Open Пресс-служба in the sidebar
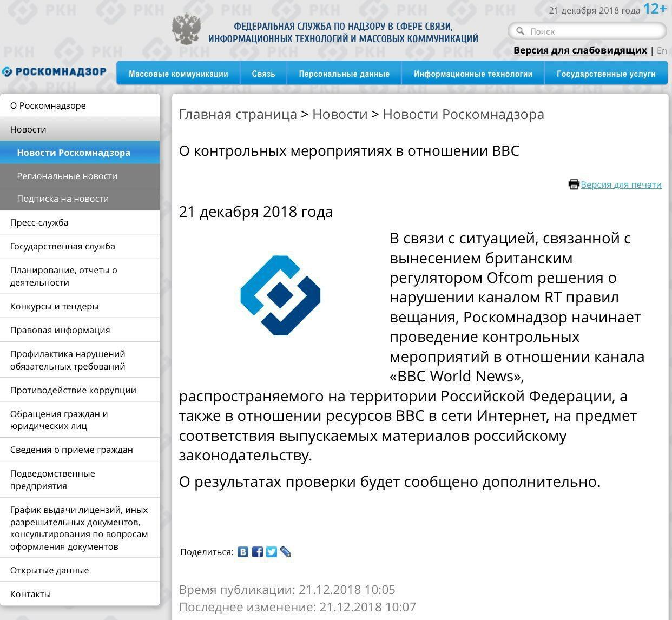Screen dimensions: 672x620 pos(80,222)
